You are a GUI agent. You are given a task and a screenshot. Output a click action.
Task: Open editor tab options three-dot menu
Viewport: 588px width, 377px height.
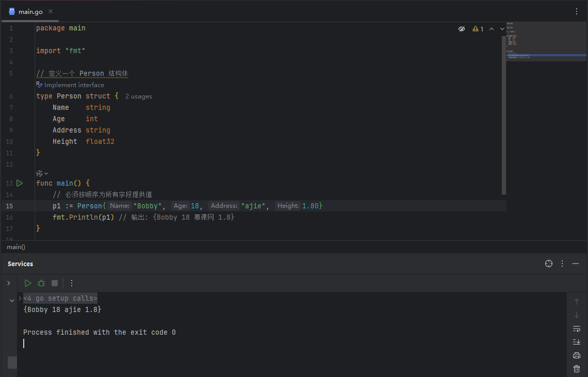pyautogui.click(x=576, y=12)
